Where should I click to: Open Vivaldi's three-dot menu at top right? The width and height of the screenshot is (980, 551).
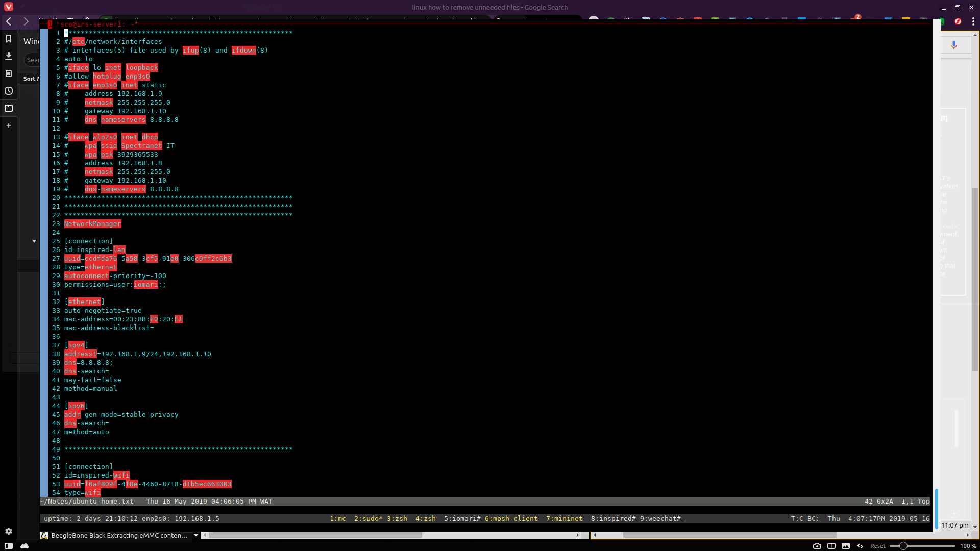click(973, 21)
